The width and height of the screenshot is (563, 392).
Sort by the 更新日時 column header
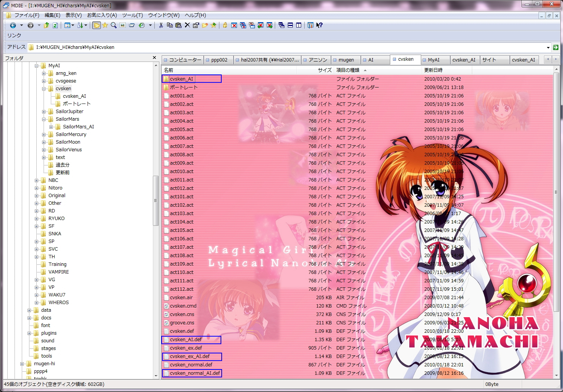pyautogui.click(x=433, y=70)
